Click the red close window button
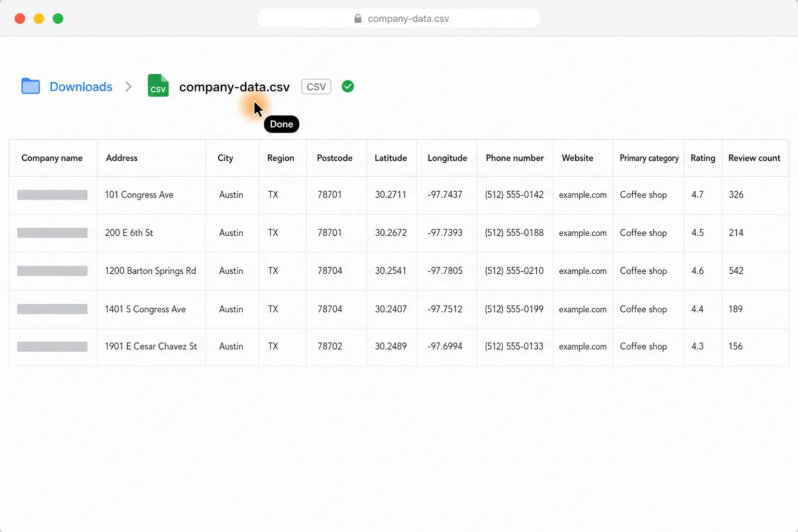Viewport: 798px width, 532px height. (x=20, y=19)
